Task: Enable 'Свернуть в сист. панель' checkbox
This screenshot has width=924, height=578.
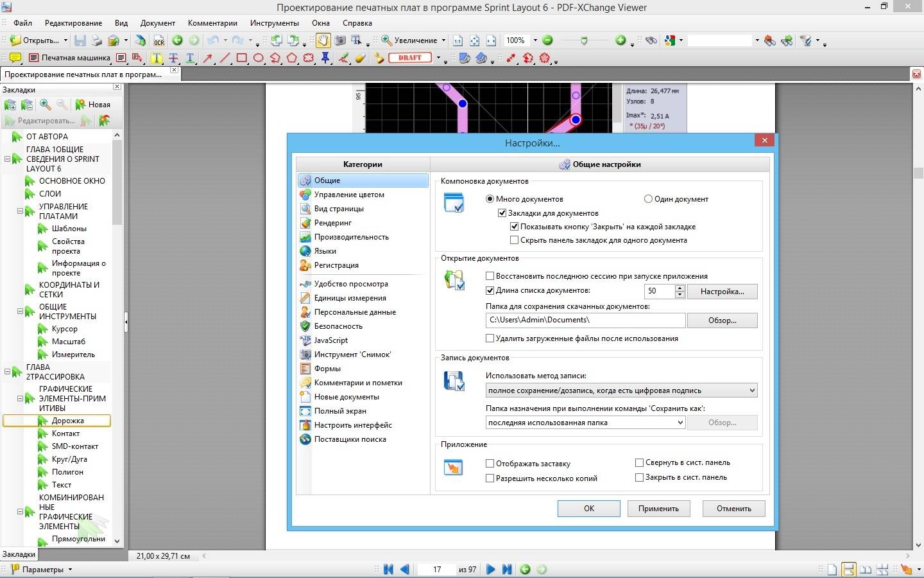Action: coord(639,462)
